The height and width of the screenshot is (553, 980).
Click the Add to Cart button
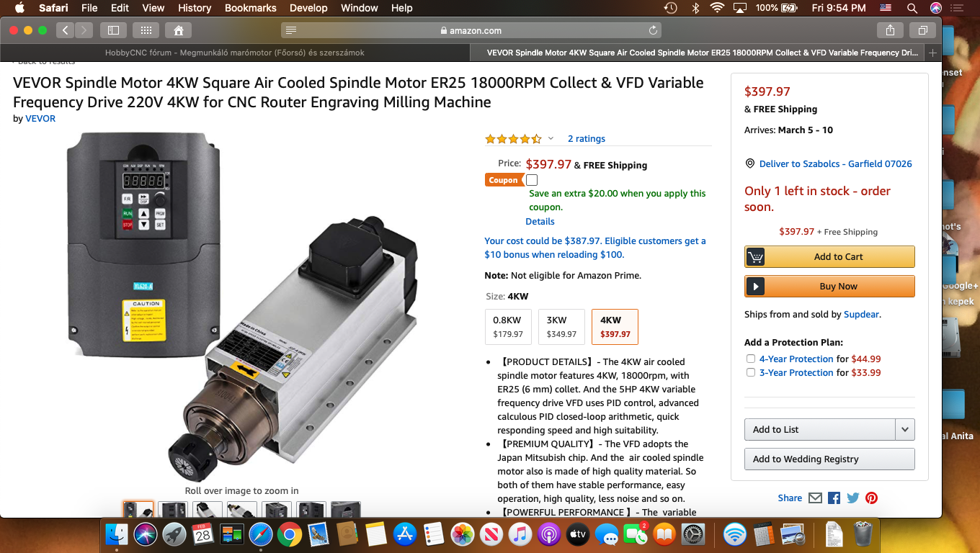pos(829,256)
